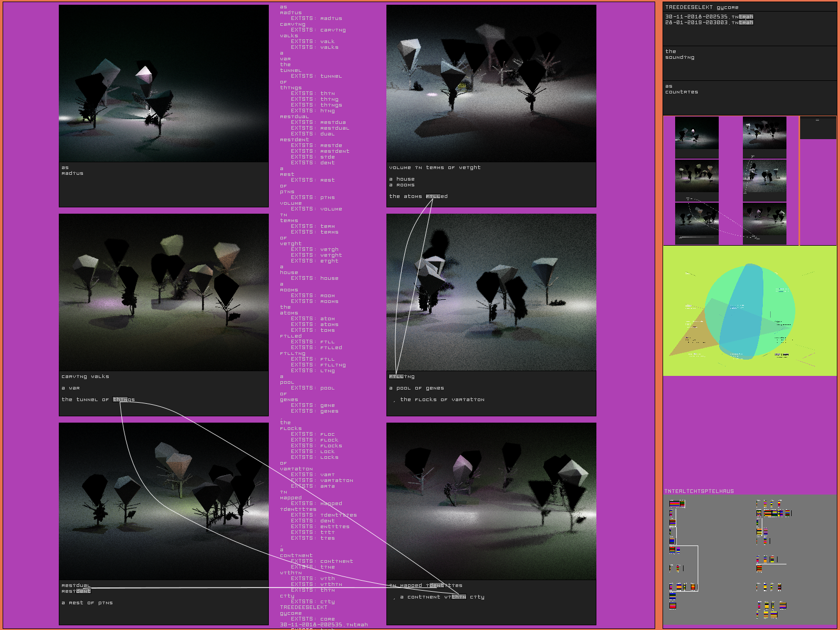The width and height of the screenshot is (840, 630).
Task: Select the 28-01-2019-203003 file entry
Action: [708, 23]
